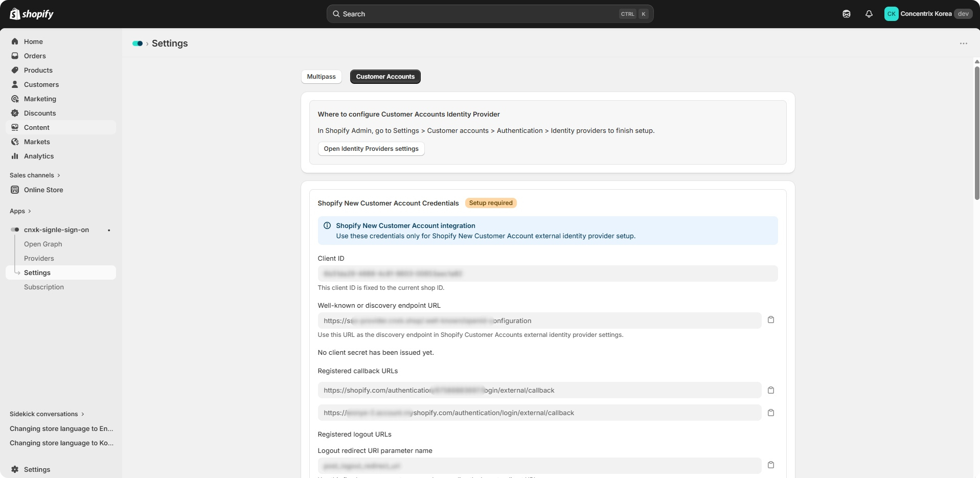Screen dimensions: 980x478
Task: Expand Sales channels section
Action: [x=35, y=175]
